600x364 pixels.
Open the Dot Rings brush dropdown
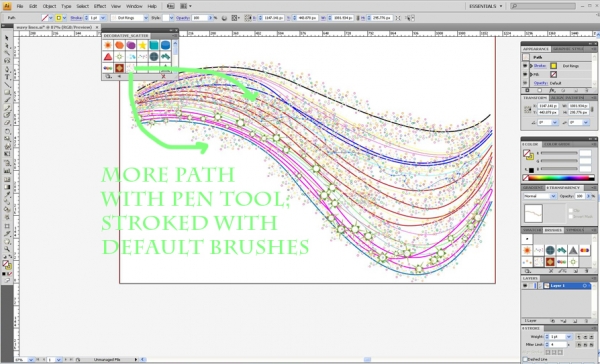coord(146,18)
